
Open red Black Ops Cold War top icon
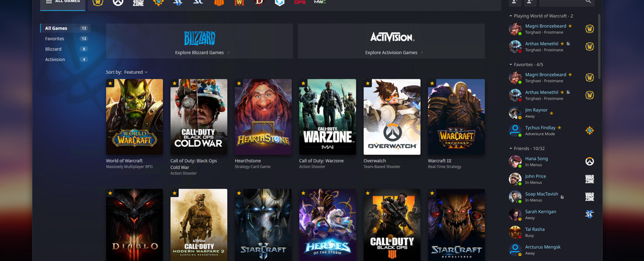(300, 2)
